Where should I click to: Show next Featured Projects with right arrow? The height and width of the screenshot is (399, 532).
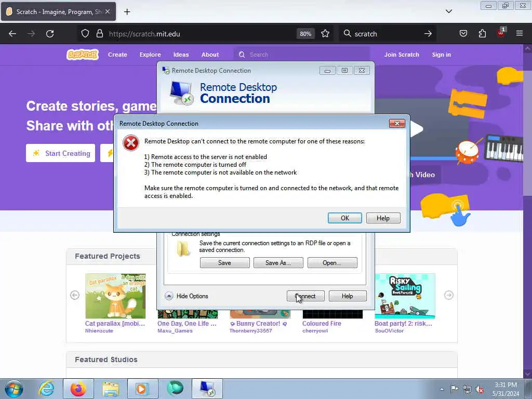(448, 295)
